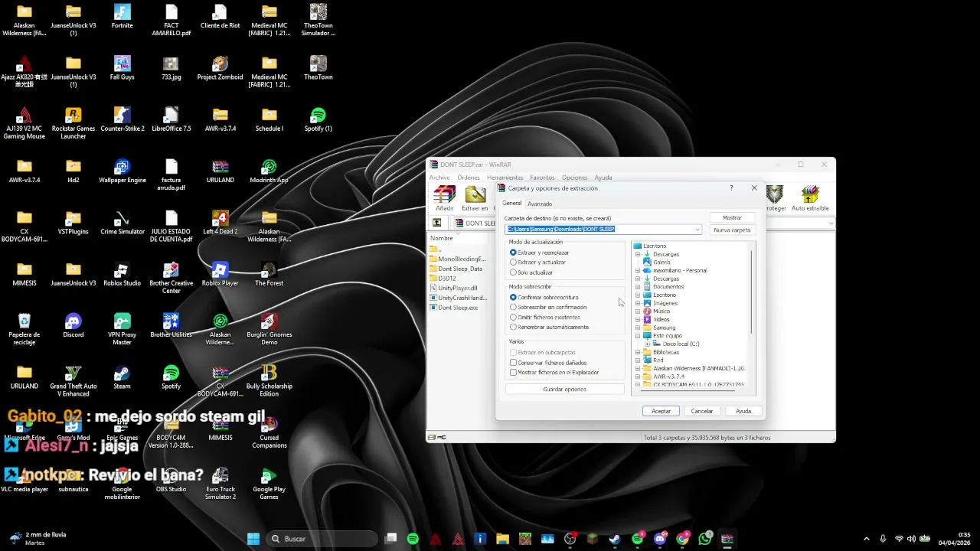Image resolution: width=980 pixels, height=551 pixels.
Task: Select the Cliente de Riot desktop icon
Action: (220, 17)
